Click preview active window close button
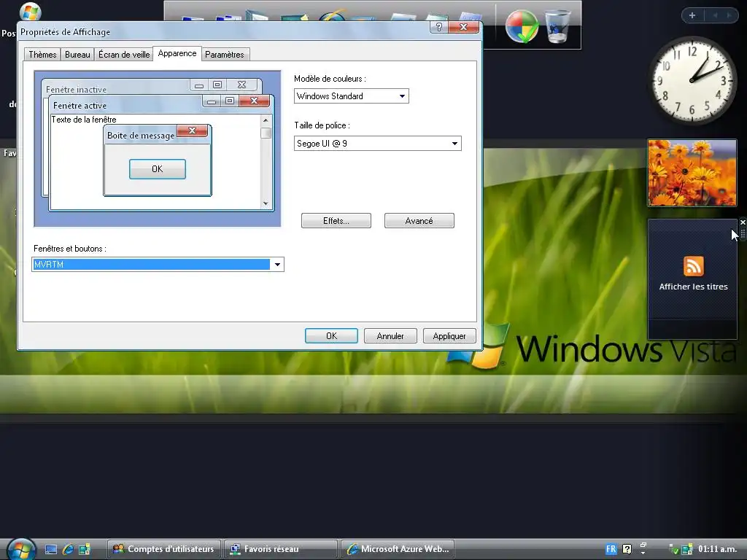Viewport: 747px width, 560px height. coord(255,101)
